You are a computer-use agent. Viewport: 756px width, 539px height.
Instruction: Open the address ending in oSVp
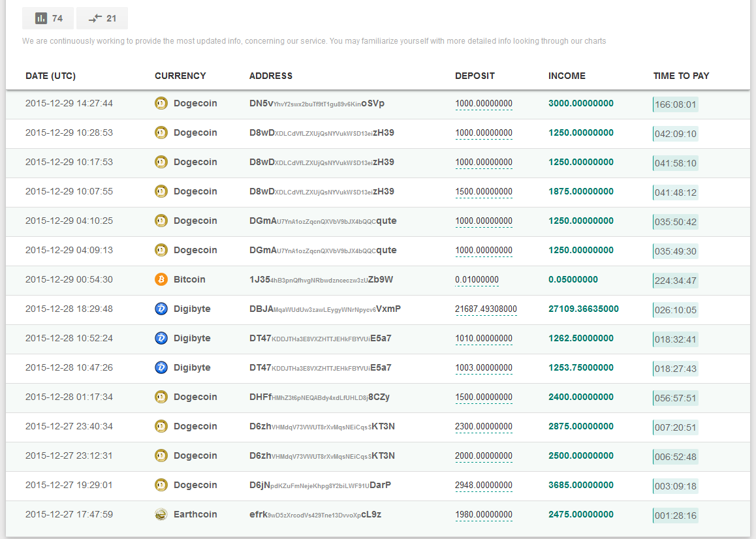point(317,103)
